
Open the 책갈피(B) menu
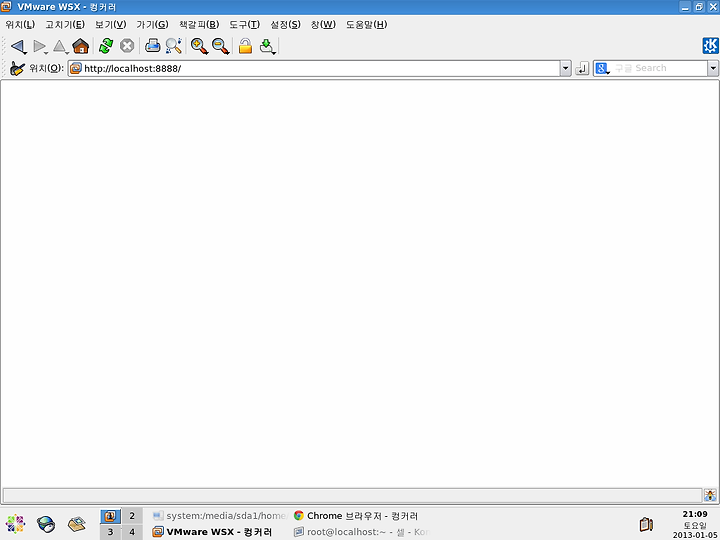tap(199, 25)
